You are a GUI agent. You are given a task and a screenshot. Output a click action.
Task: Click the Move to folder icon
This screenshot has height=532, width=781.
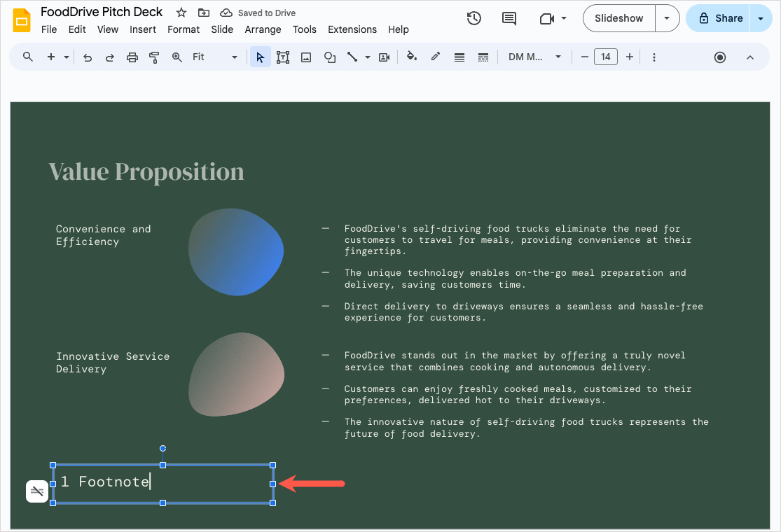pos(204,13)
